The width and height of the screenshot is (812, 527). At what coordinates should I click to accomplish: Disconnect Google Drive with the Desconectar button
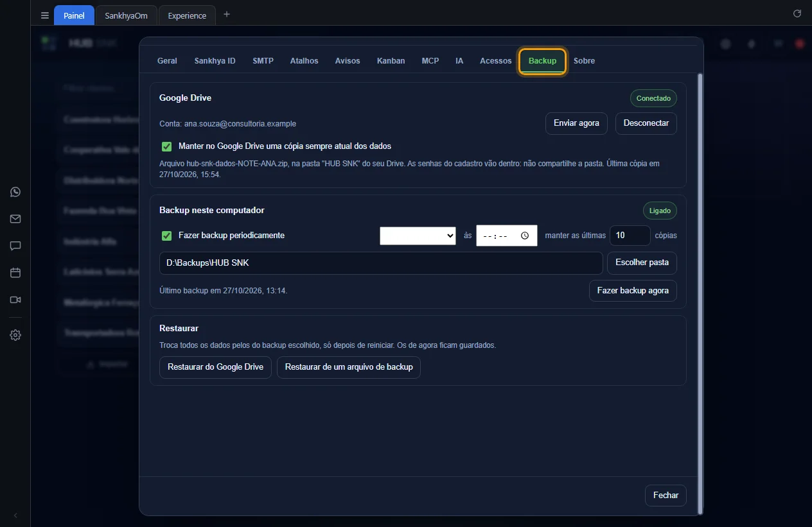[646, 123]
